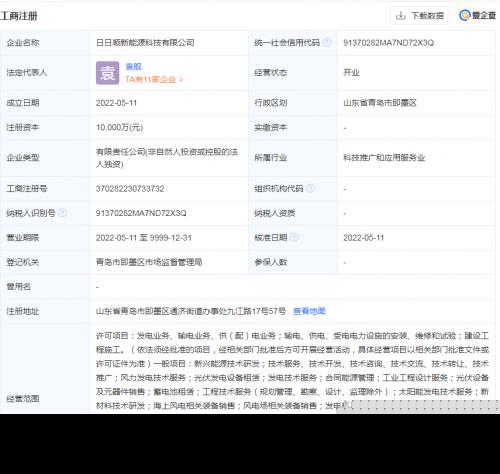Select 山东省青岛市即墨区 region value
The height and width of the screenshot is (474, 500).
(x=380, y=103)
